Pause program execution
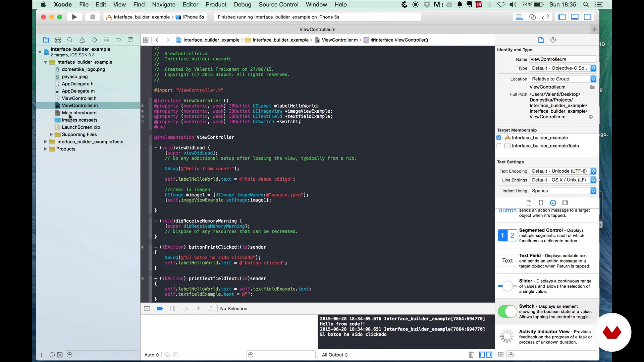The image size is (644, 362). pos(173,309)
